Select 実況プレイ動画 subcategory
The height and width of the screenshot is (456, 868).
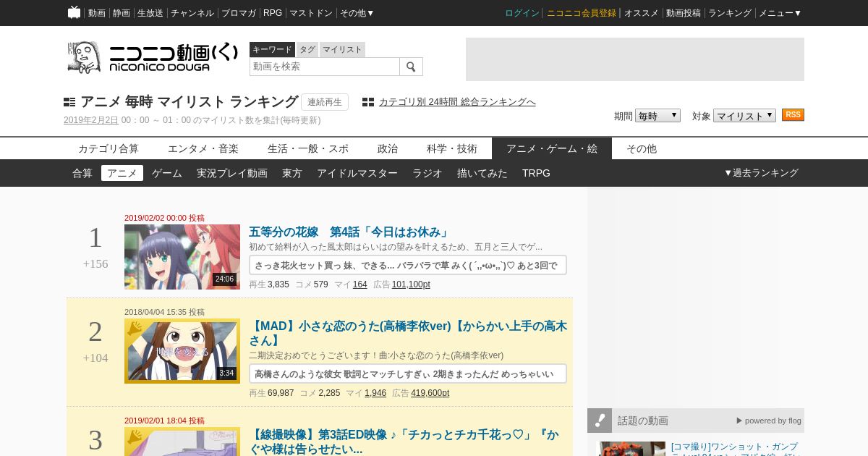[232, 173]
